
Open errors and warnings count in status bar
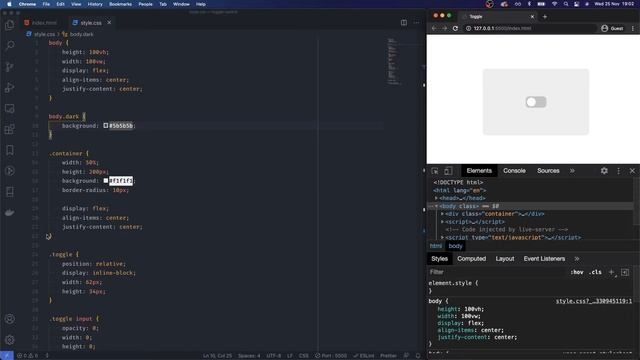click(x=27, y=356)
